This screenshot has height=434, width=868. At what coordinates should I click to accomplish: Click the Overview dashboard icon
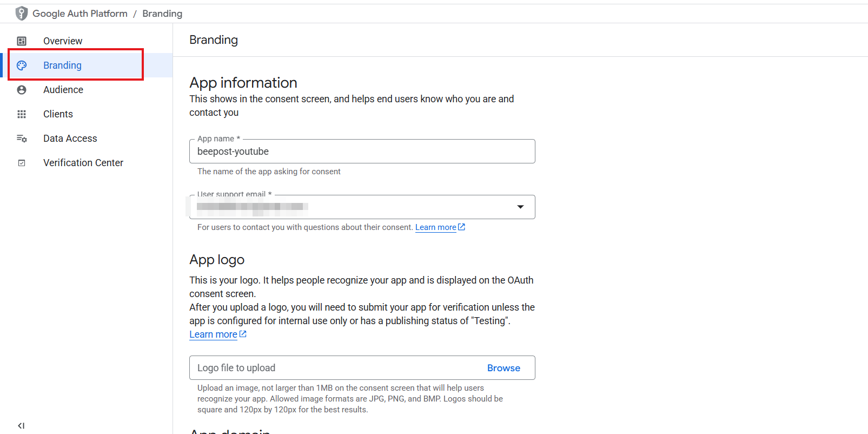pyautogui.click(x=22, y=41)
